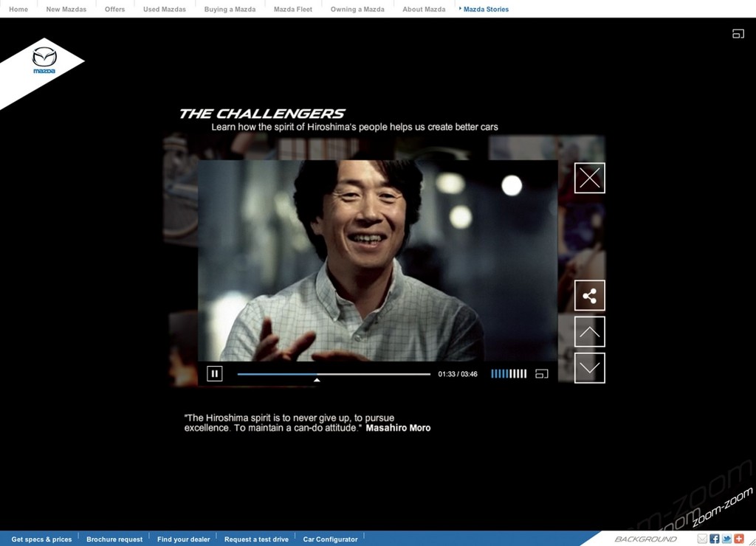Click the 01:33 / 03:46 time display
This screenshot has height=546, width=756.
click(458, 374)
